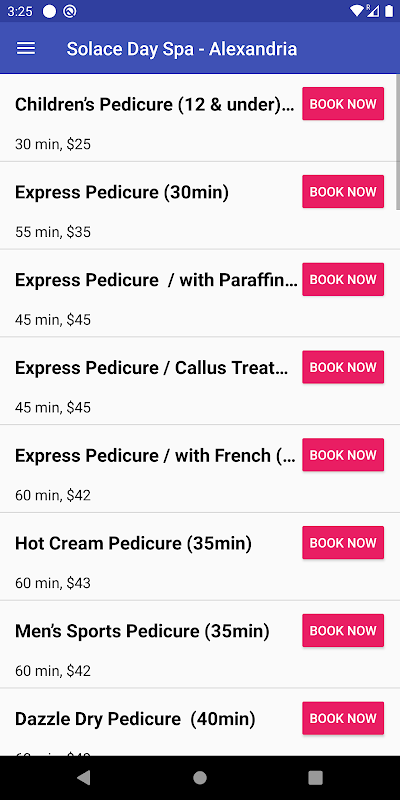
Task: Book the Hot Cream Pedicure
Action: (x=343, y=542)
